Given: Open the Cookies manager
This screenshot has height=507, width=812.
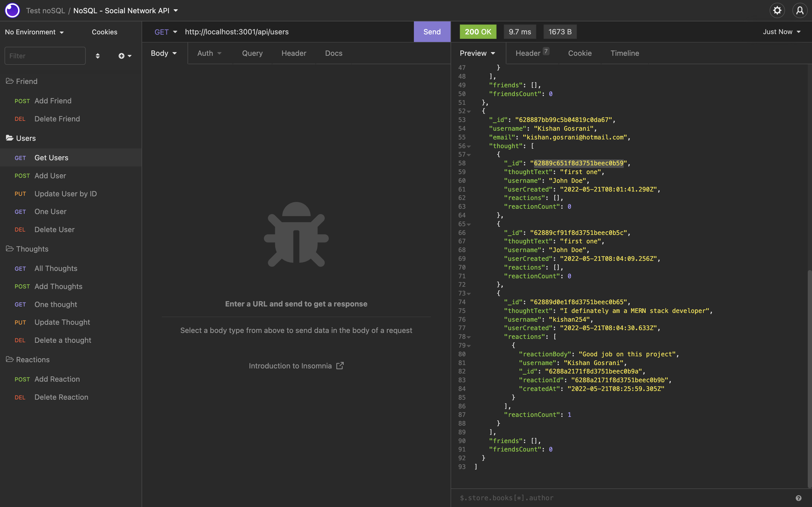Looking at the screenshot, I should point(104,32).
